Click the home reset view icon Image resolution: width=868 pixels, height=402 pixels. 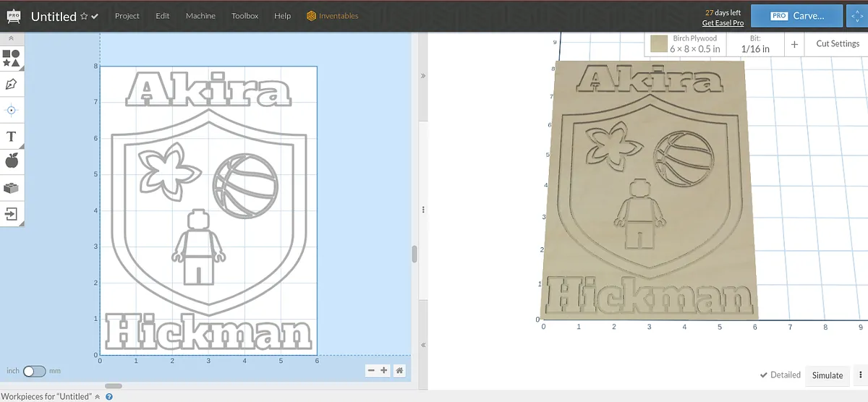click(399, 370)
